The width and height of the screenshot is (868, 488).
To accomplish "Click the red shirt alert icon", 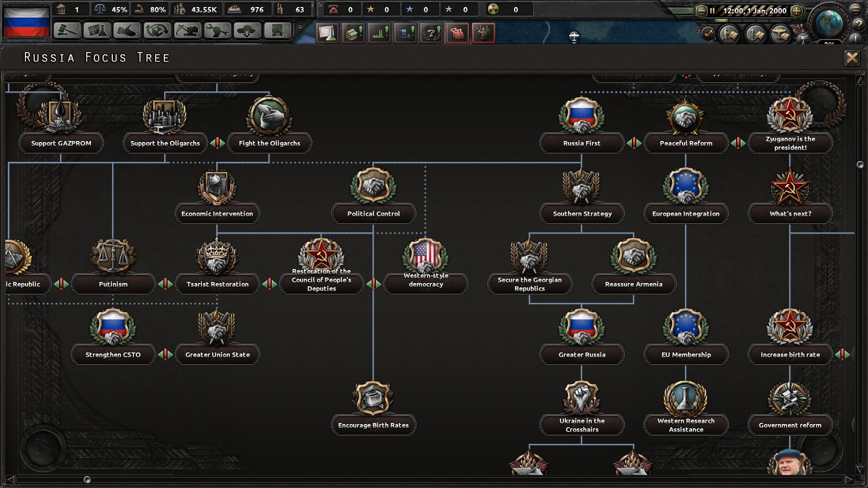I will (x=457, y=33).
